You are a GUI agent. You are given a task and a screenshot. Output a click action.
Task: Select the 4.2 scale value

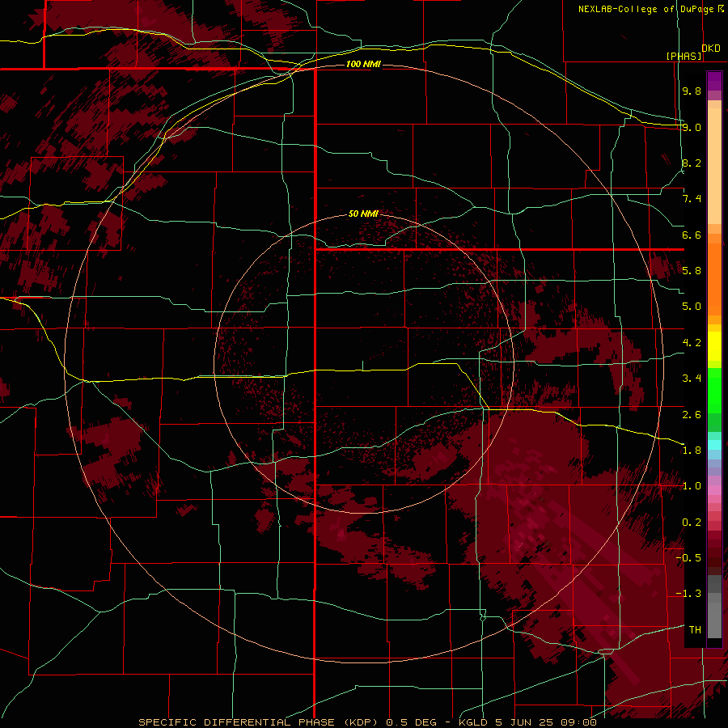coord(692,343)
